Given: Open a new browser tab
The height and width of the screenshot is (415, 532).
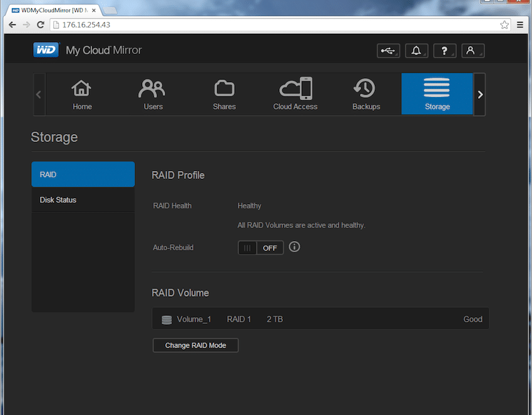Looking at the screenshot, I should coord(110,11).
